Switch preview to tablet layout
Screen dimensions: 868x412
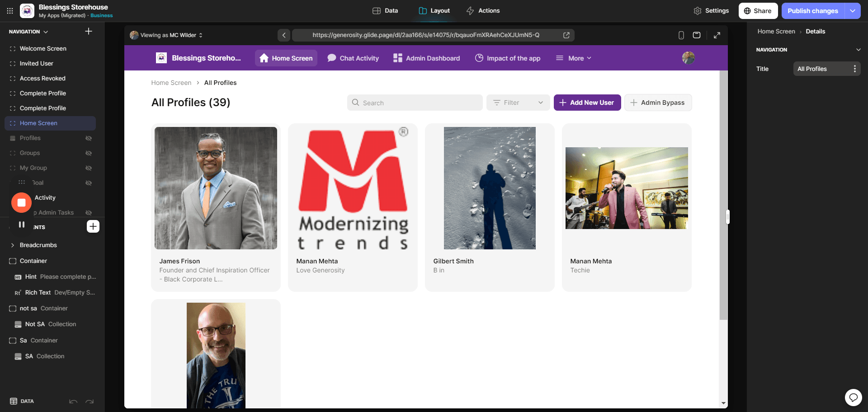click(697, 35)
